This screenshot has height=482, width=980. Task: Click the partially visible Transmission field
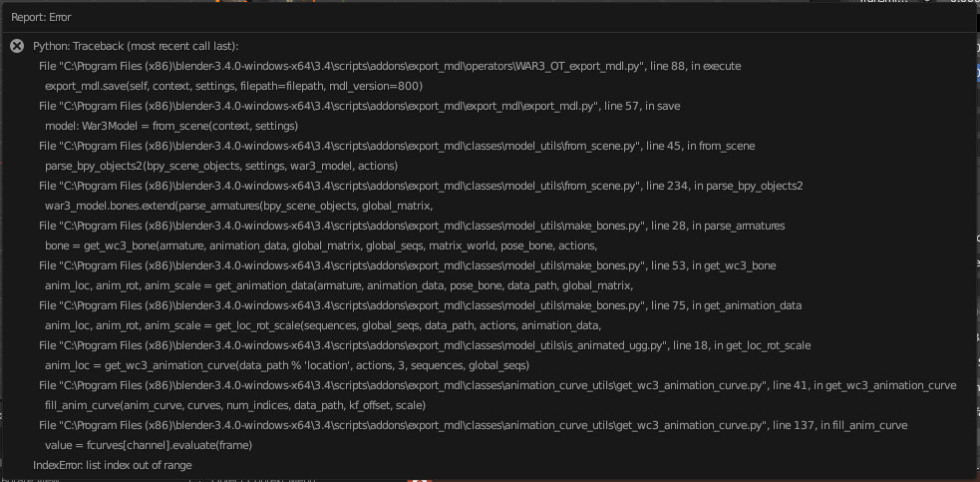pyautogui.click(x=887, y=4)
